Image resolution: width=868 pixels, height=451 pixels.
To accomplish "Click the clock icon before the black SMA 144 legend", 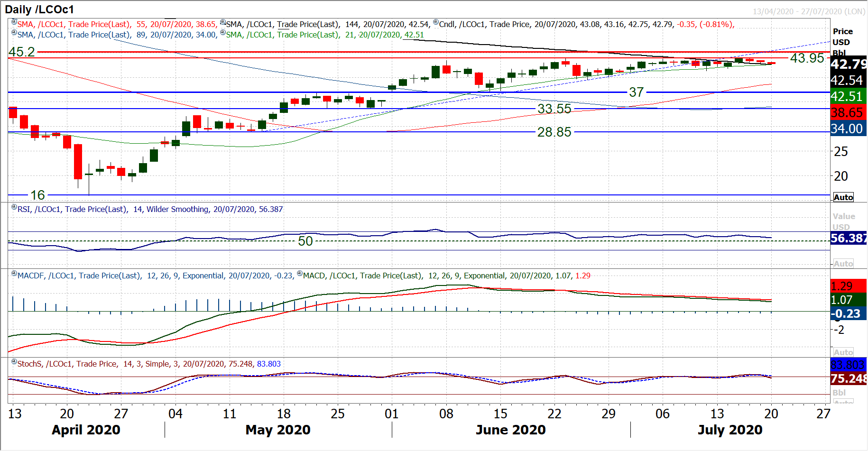I will point(223,22).
